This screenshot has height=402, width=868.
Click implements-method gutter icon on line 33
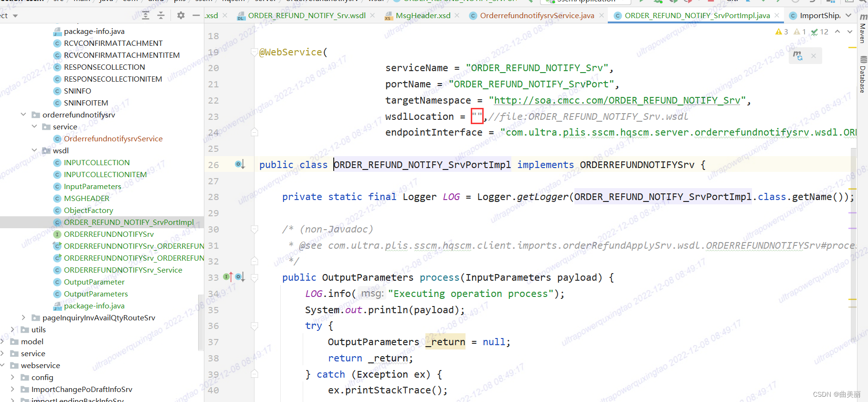[228, 277]
